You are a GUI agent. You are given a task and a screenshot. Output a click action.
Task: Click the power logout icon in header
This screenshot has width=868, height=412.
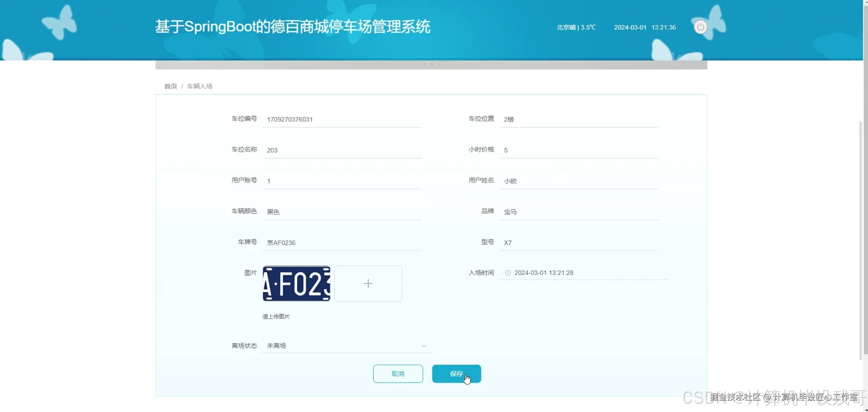click(x=700, y=27)
